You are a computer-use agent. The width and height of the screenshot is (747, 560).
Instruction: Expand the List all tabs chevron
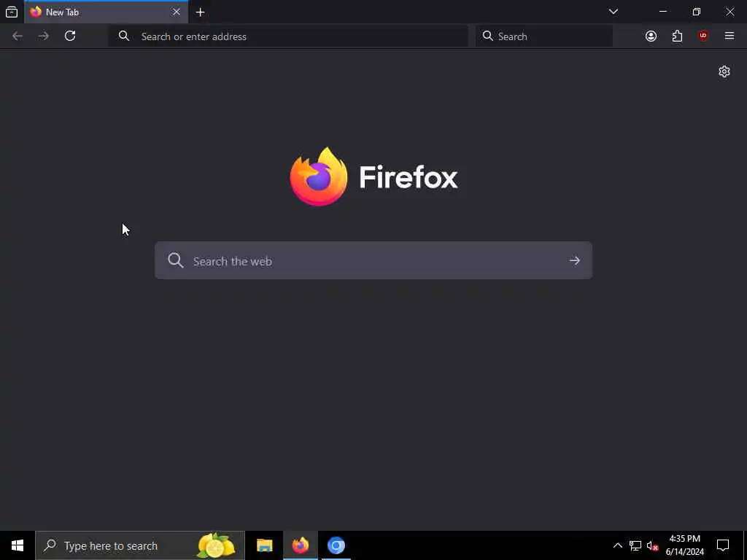coord(614,12)
